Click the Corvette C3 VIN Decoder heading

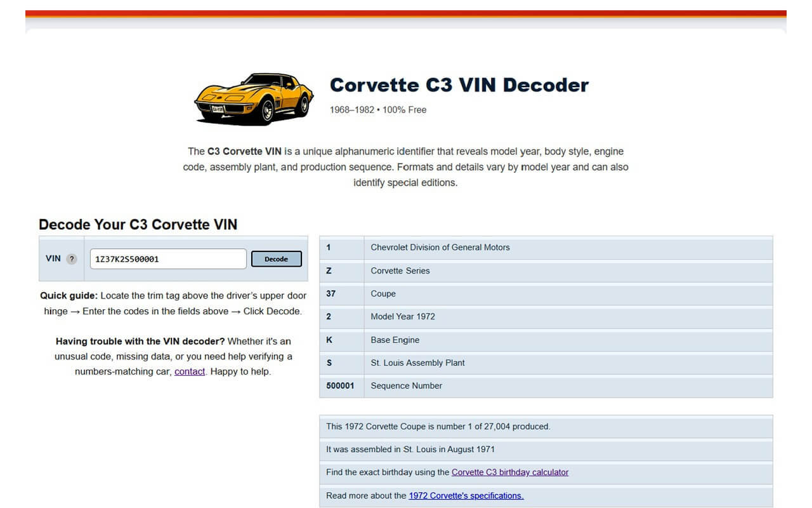click(459, 85)
